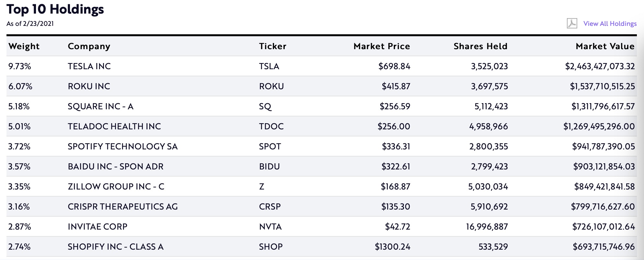Screen dimensions: 644x260
Task: Click the Weight column header
Action: [x=24, y=46]
